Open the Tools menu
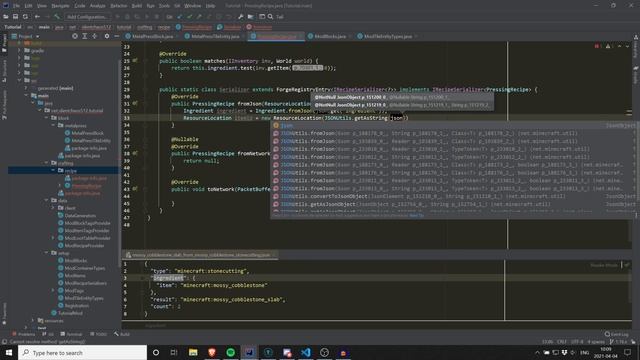The width and height of the screenshot is (640, 360). click(164, 6)
